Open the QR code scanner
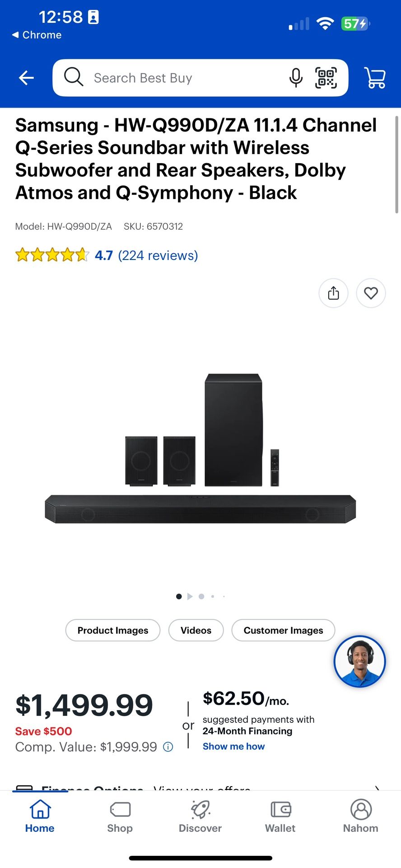The height and width of the screenshot is (868, 401). point(326,78)
